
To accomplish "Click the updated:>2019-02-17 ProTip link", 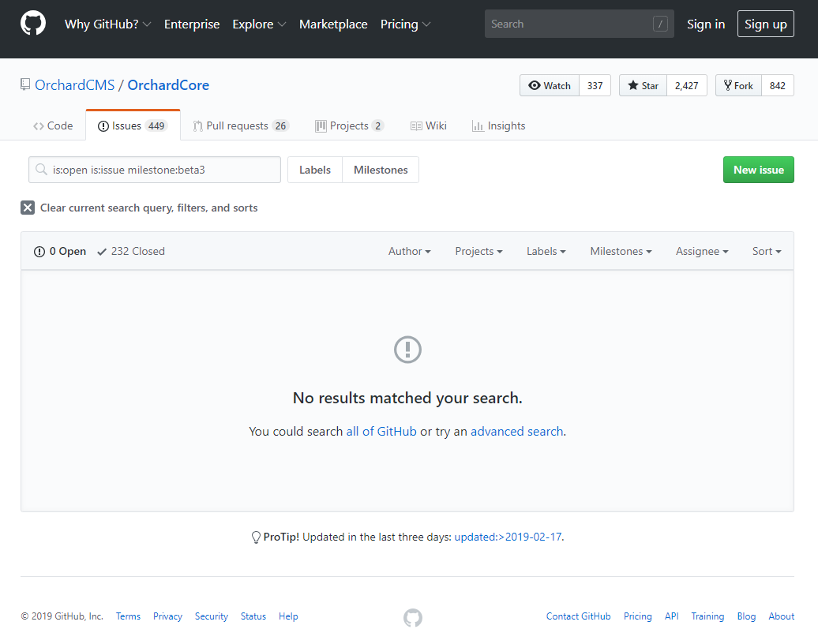I will pos(508,537).
